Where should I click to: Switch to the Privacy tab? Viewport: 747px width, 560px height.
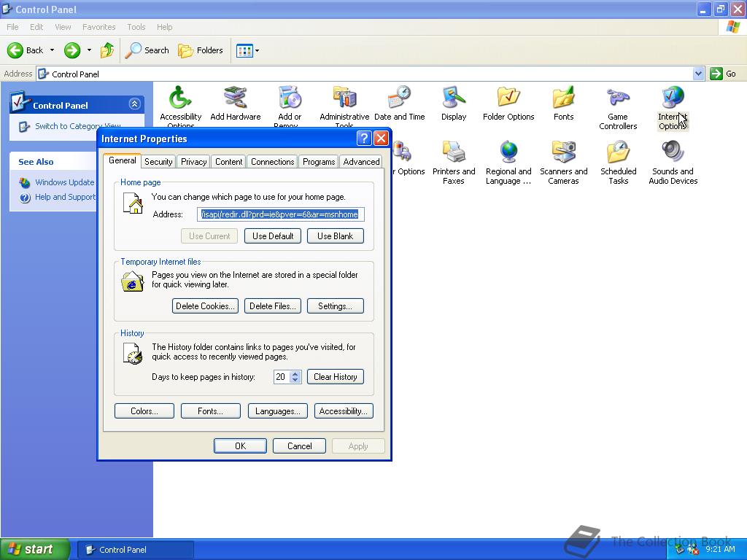coord(193,162)
